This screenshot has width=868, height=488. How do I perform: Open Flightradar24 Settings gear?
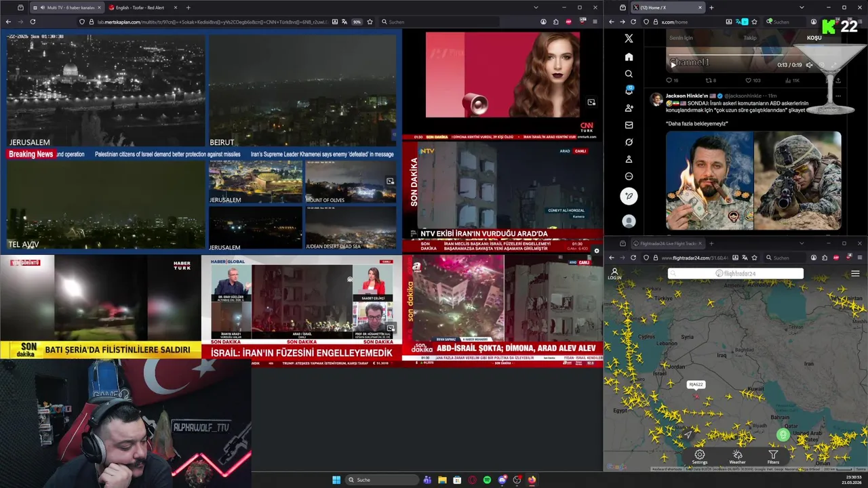point(699,457)
